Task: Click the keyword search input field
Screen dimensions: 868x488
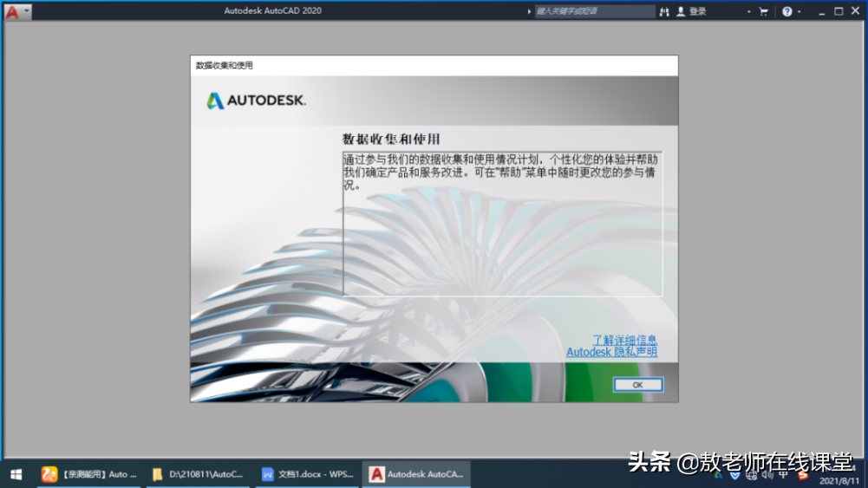Action: [595, 11]
